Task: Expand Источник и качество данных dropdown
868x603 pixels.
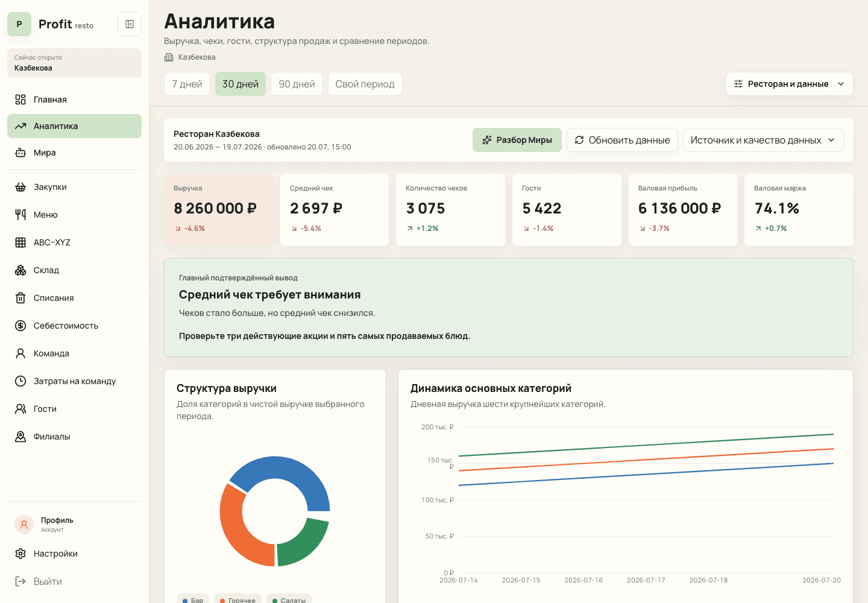Action: [763, 140]
